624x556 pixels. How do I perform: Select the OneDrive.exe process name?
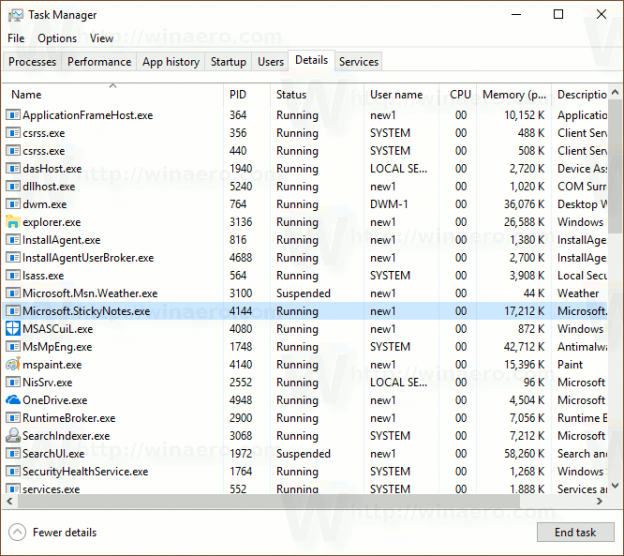pyautogui.click(x=55, y=400)
